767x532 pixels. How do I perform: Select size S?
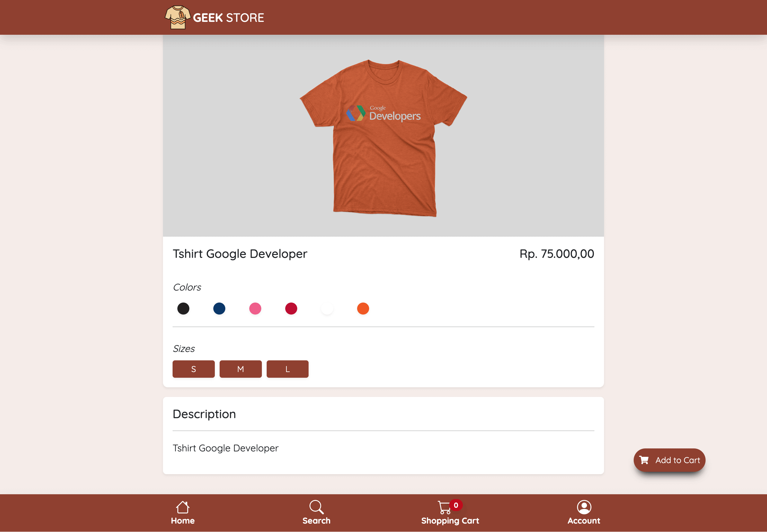click(x=194, y=369)
